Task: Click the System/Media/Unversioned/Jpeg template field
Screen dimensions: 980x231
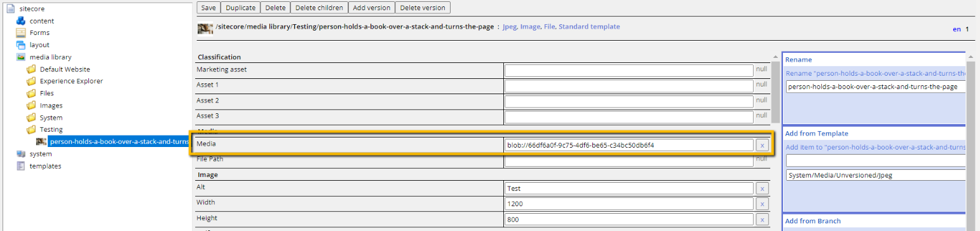Action: point(876,174)
